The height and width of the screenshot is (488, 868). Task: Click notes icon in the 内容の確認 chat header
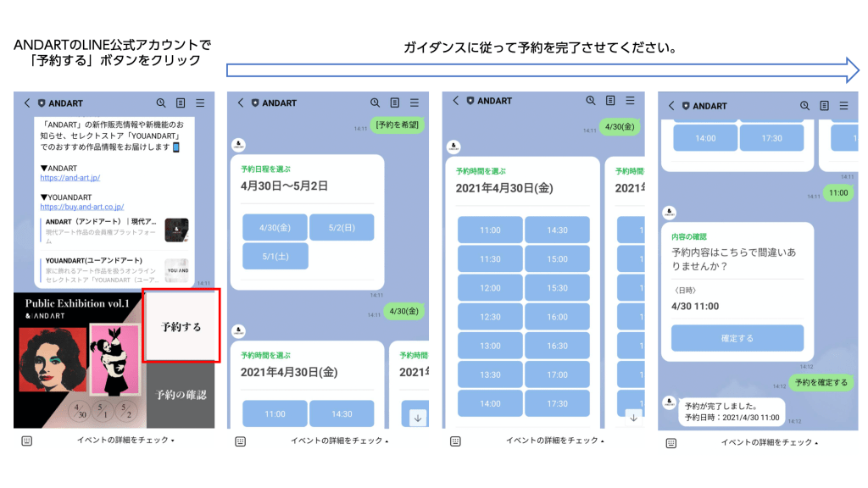click(825, 106)
